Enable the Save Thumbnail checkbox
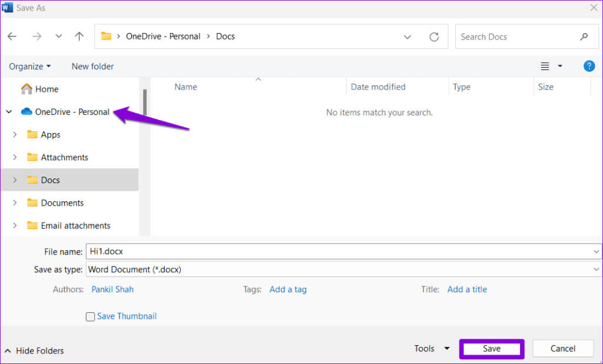This screenshot has width=603, height=364. [90, 317]
